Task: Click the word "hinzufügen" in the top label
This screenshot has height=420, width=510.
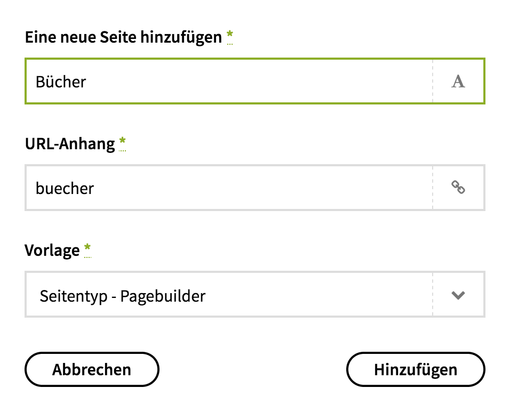Action: click(181, 37)
